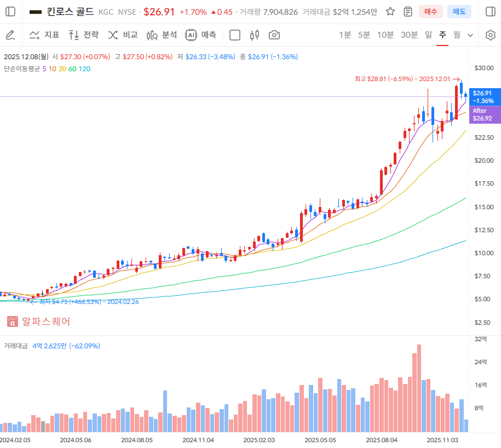Expand the timeframe chevron dropdown

pyautogui.click(x=470, y=35)
